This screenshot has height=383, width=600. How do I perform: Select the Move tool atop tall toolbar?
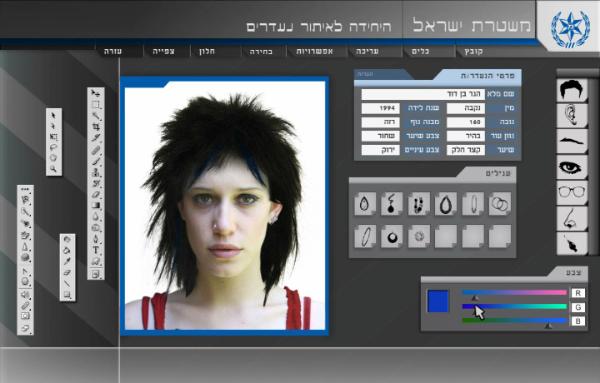click(96, 93)
